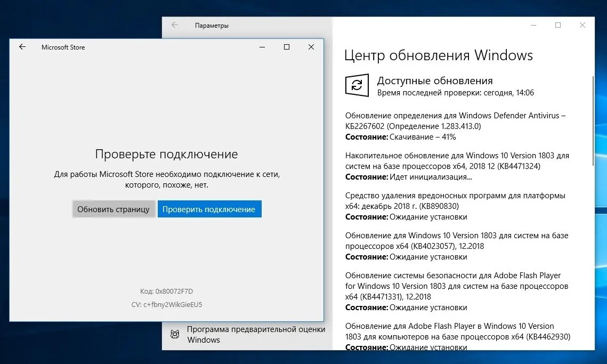The image size is (607, 364).
Task: Click Время последней проверки: сегодня, 14:06
Action: 456,93
